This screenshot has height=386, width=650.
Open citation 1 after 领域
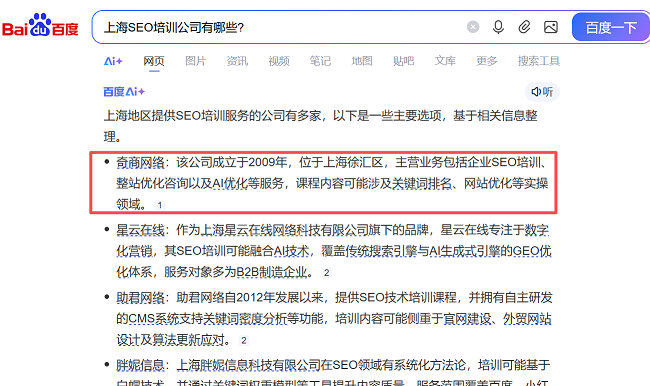(x=160, y=205)
